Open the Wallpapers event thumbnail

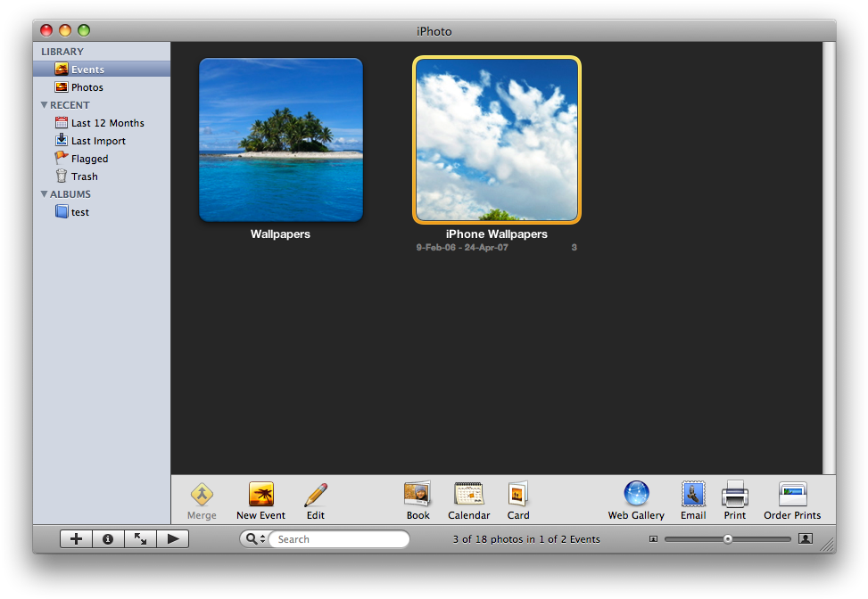coord(280,139)
